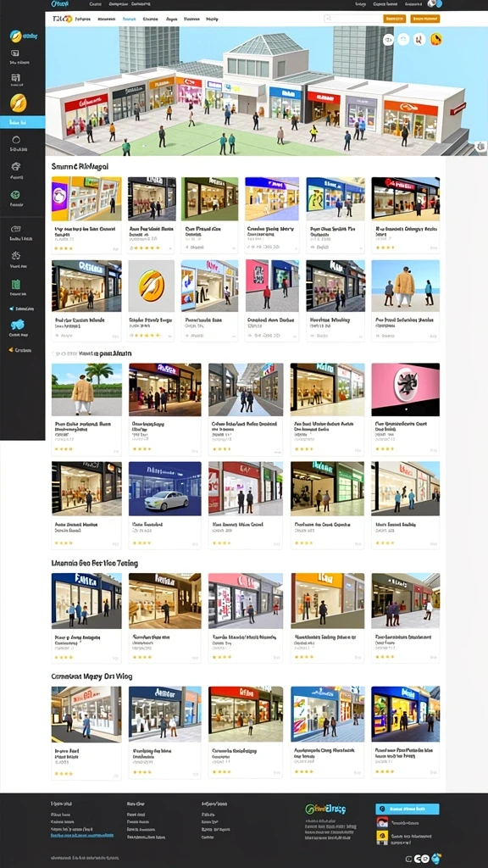Image resolution: width=488 pixels, height=868 pixels.
Task: Click the blue-yellow swirl logo atop the sidebar
Action: click(x=15, y=36)
